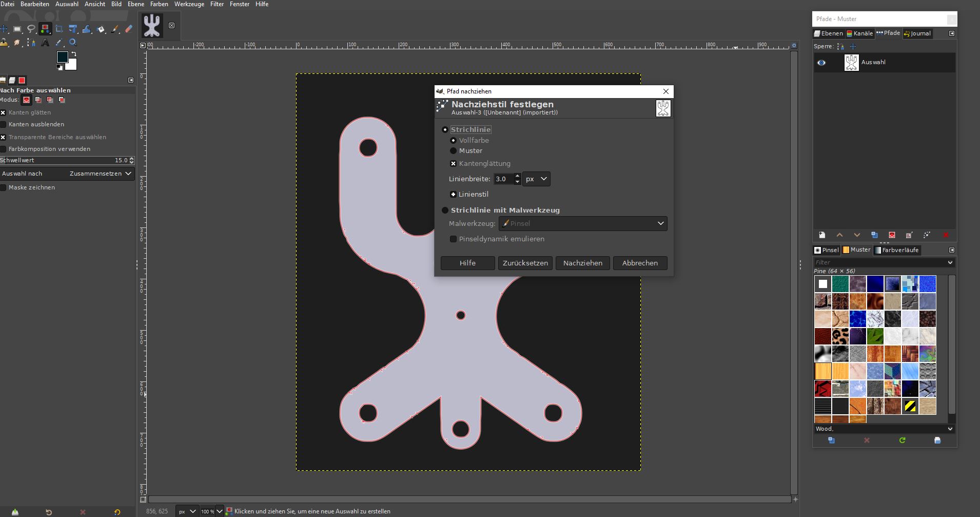Click the Nachziehen button
Image resolution: width=980 pixels, height=517 pixels.
(x=582, y=263)
